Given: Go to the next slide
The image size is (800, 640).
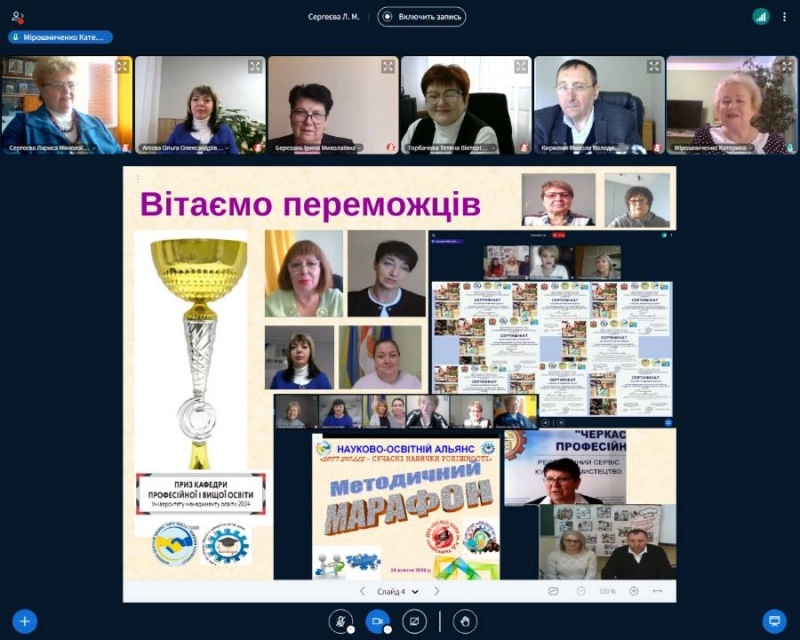Looking at the screenshot, I should pos(437,591).
